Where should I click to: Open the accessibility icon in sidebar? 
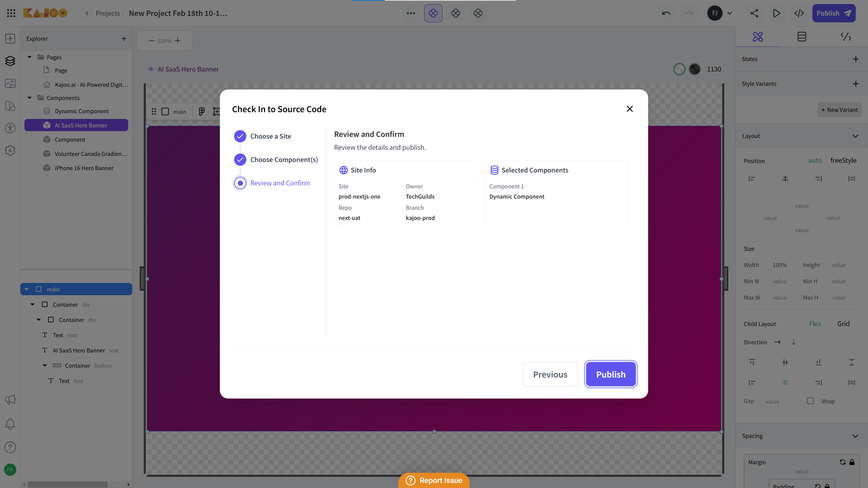point(10,128)
